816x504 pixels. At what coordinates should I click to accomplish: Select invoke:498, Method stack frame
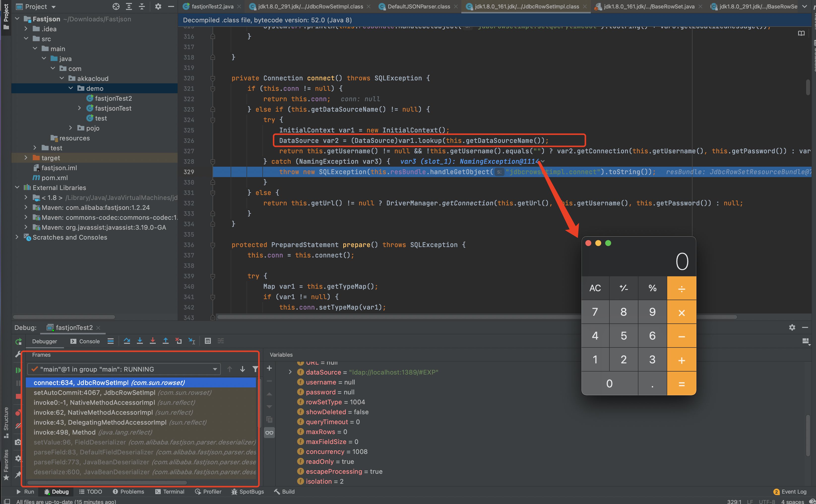[141, 432]
